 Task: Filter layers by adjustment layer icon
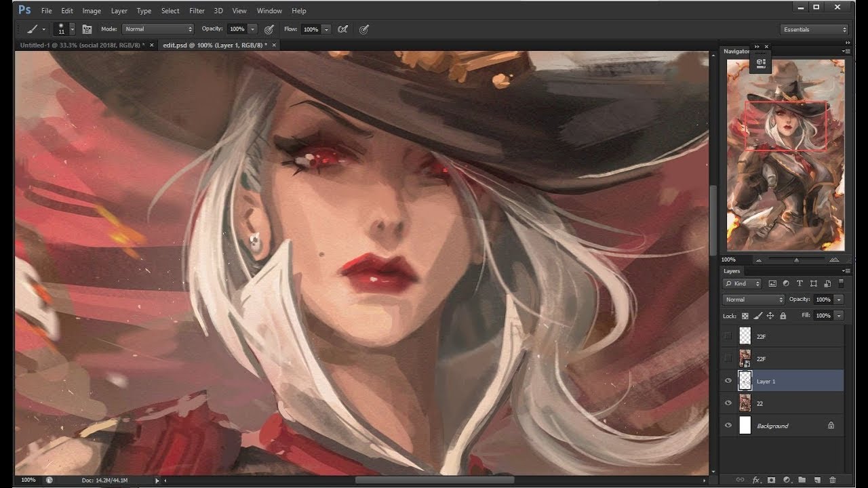coord(786,283)
